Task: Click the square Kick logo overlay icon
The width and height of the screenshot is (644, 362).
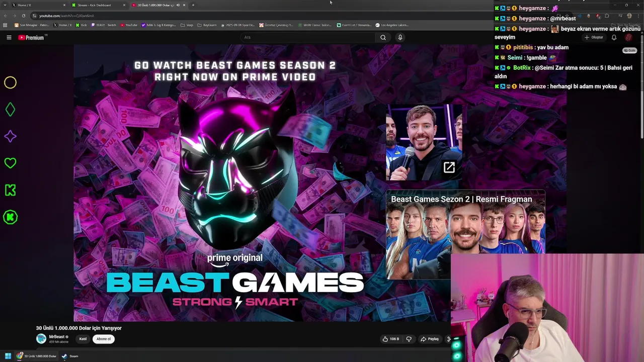Action: 10,190
